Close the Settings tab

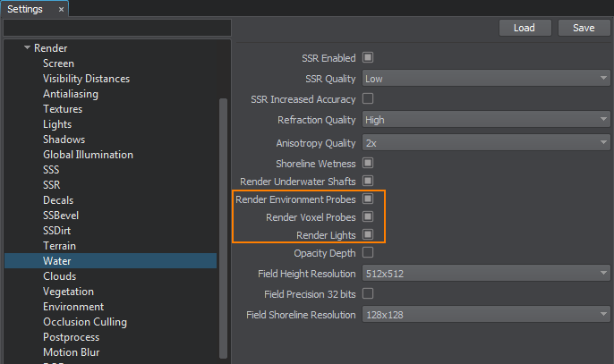click(61, 9)
